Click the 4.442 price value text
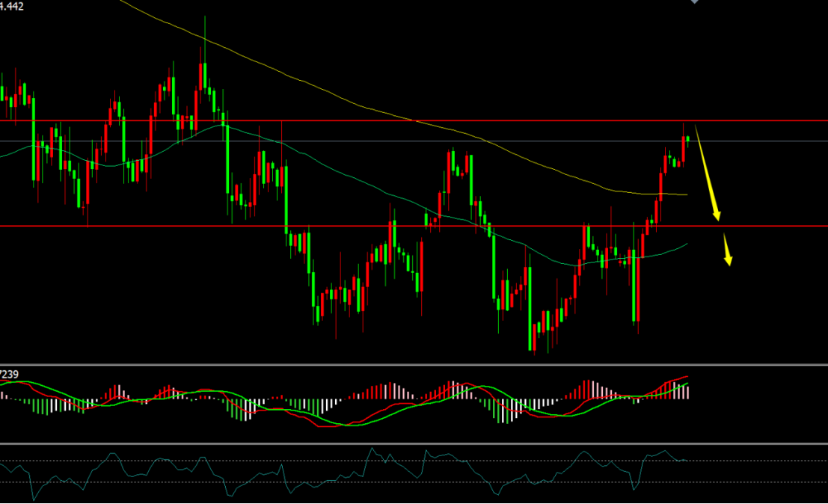The image size is (828, 504). coord(12,6)
